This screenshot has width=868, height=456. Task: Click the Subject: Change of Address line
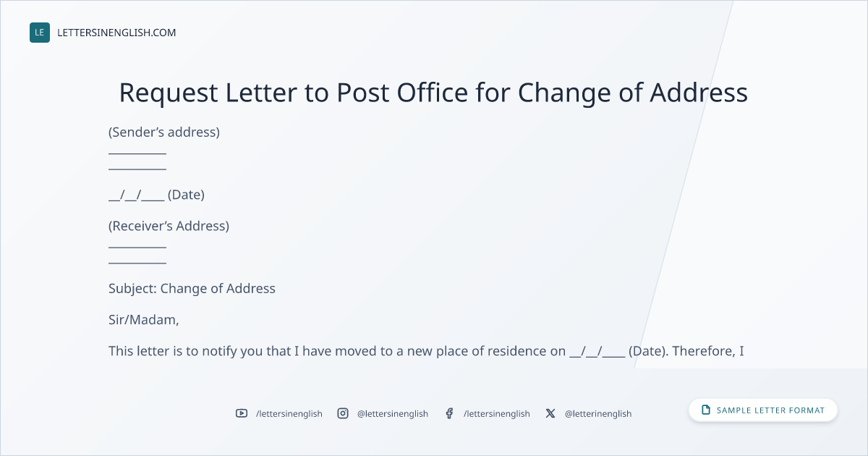pos(192,288)
